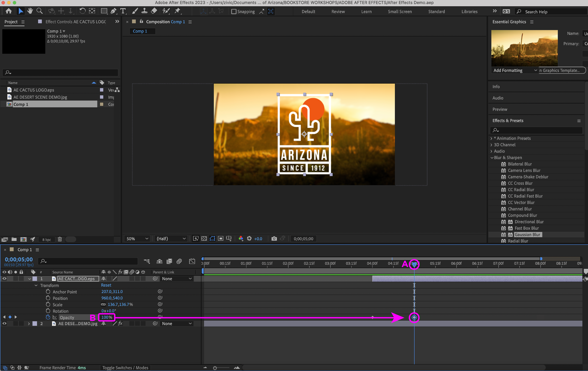Expand the AE DESERT SCENE DEMO layer
The image size is (588, 371).
pos(29,324)
